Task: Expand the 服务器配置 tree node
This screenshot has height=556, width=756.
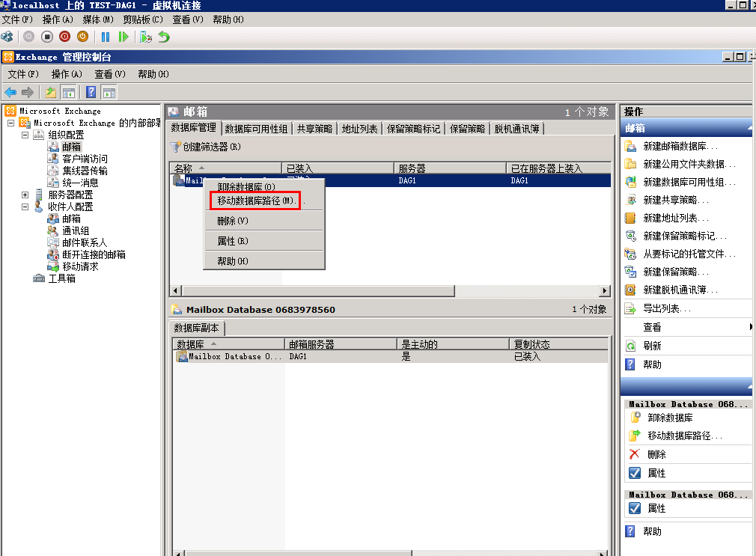Action: click(x=25, y=195)
